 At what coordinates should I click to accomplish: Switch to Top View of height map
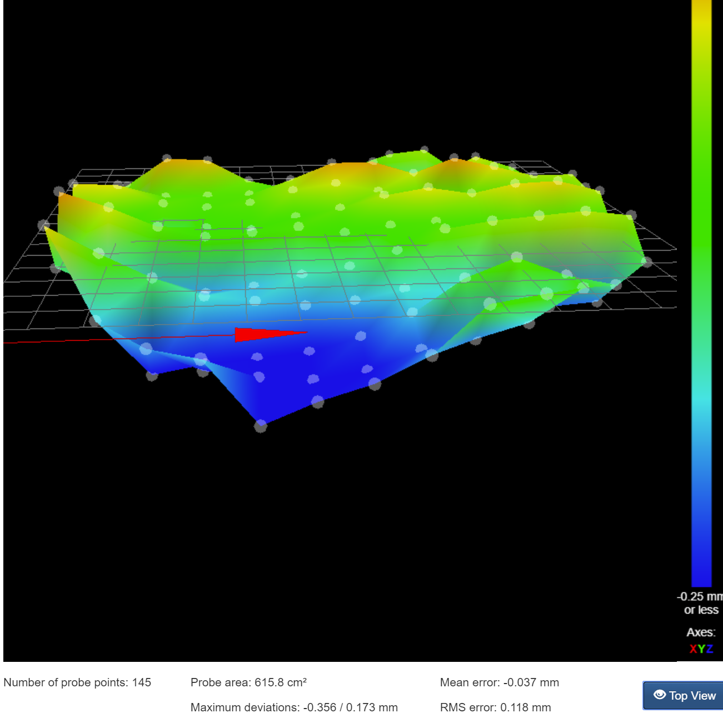(x=685, y=695)
